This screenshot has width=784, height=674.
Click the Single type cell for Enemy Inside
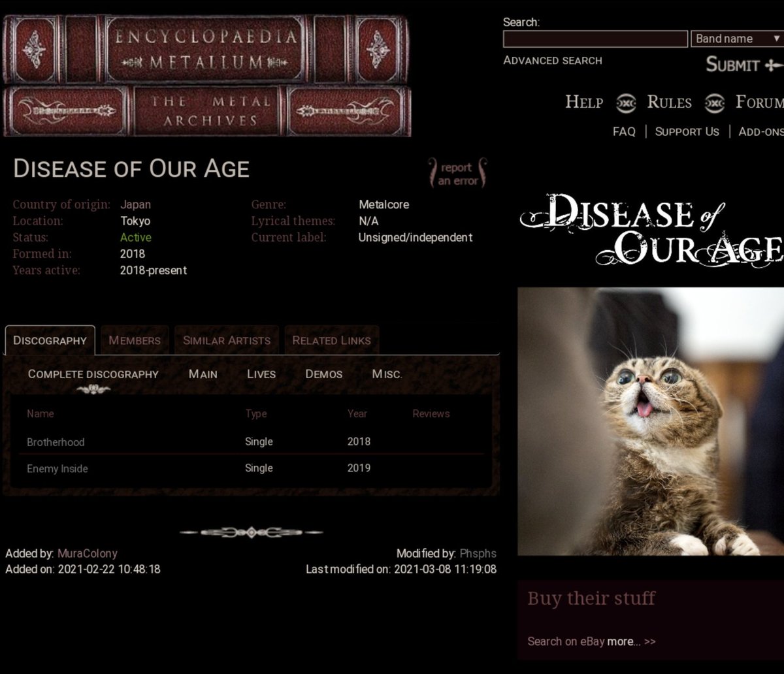click(x=259, y=468)
